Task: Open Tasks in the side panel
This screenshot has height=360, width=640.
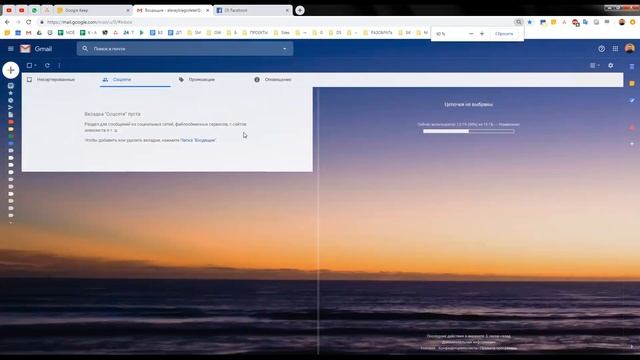Action: pos(632,100)
